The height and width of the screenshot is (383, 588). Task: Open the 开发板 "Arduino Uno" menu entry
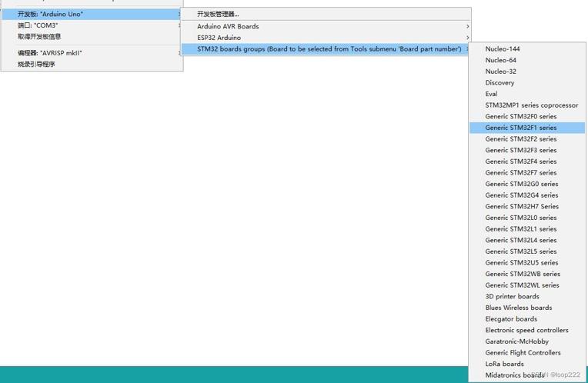coord(92,15)
